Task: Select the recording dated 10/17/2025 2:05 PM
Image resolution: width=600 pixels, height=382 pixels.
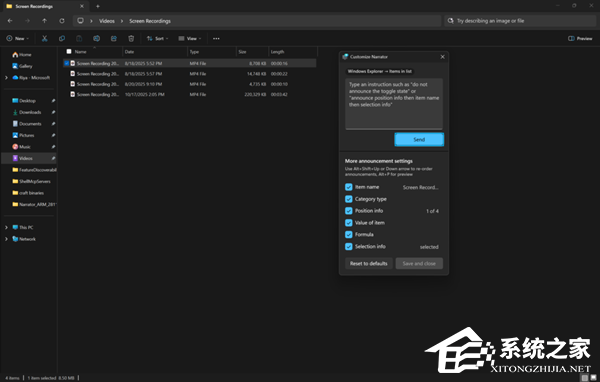Action: [190, 94]
